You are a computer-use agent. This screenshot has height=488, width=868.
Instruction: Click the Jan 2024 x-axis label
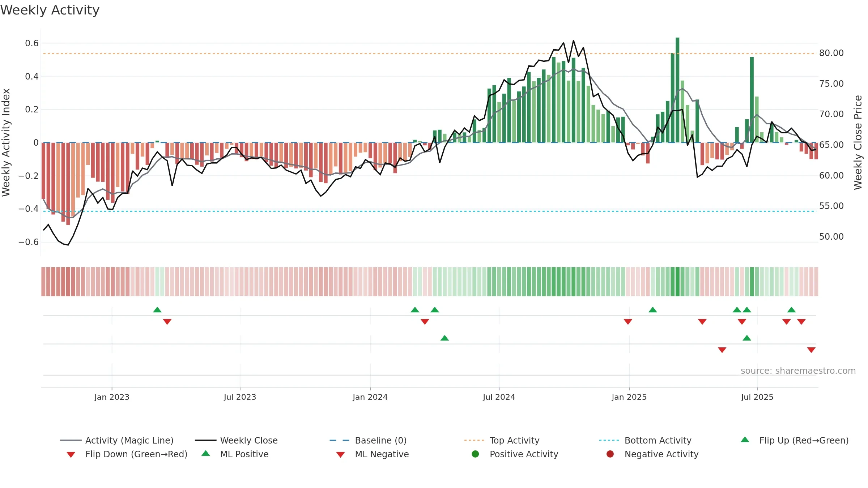[x=370, y=397]
